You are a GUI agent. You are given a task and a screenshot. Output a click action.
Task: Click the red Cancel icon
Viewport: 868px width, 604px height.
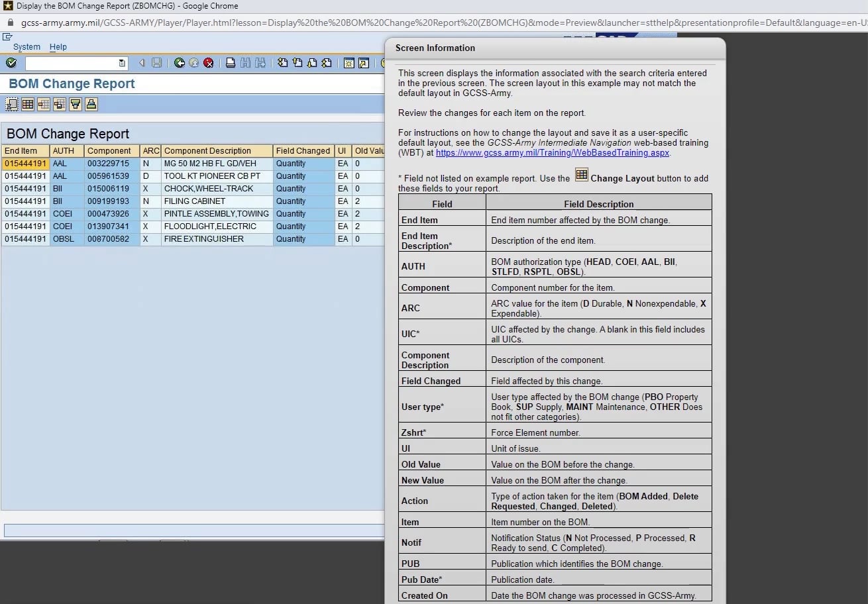209,63
